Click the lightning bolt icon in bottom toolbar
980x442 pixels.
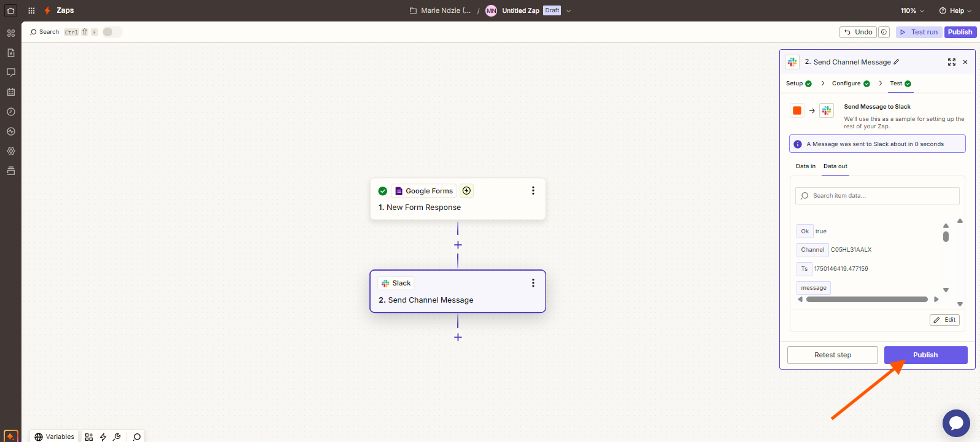tap(103, 437)
